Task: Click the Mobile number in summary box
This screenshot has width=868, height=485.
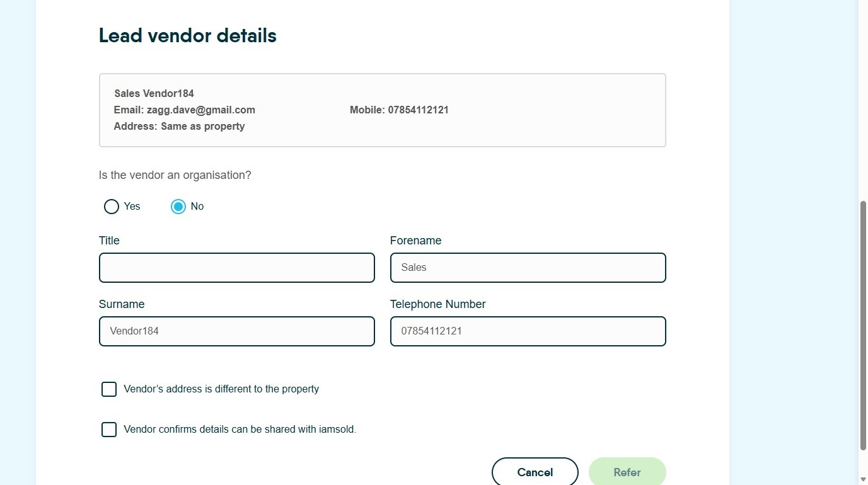Action: [x=399, y=110]
